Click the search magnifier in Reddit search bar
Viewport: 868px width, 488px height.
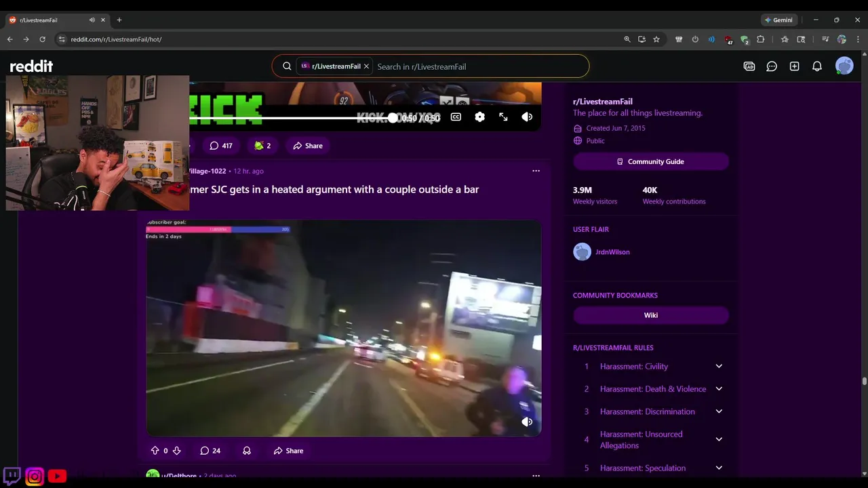point(287,66)
